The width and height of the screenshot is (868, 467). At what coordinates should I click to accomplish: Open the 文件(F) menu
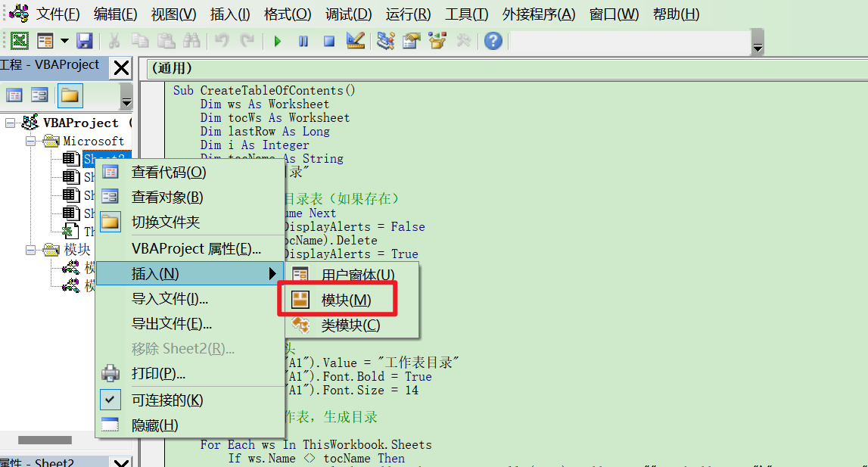pos(58,14)
